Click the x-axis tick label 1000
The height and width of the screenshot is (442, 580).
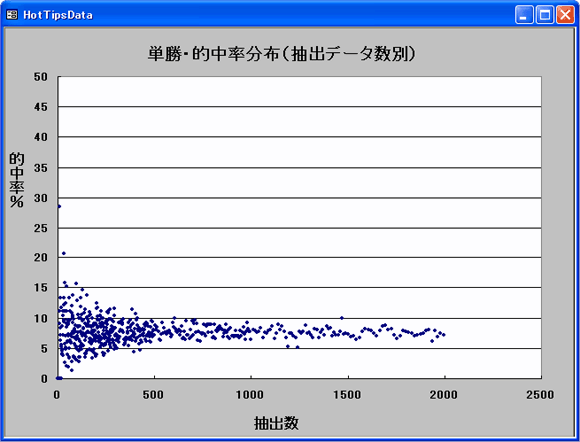click(x=250, y=395)
